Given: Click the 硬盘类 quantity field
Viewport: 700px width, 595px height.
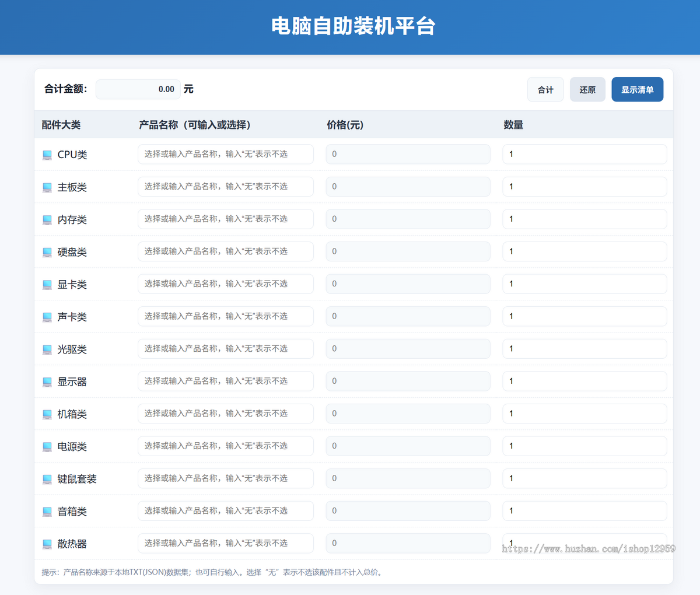Looking at the screenshot, I should (x=584, y=251).
